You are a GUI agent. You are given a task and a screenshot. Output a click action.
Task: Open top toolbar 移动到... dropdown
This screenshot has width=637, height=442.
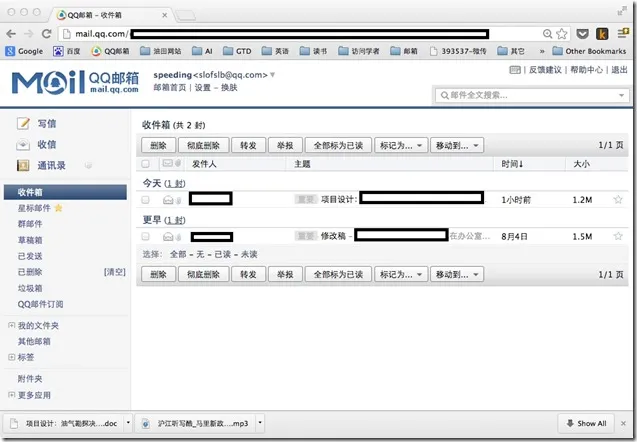[x=457, y=145]
